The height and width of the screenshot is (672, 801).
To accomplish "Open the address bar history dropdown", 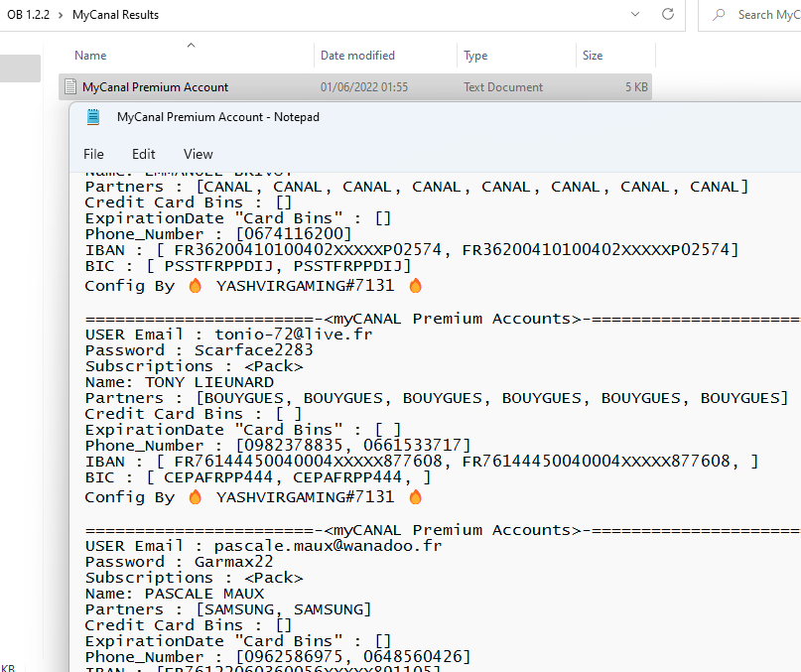I will click(x=635, y=14).
